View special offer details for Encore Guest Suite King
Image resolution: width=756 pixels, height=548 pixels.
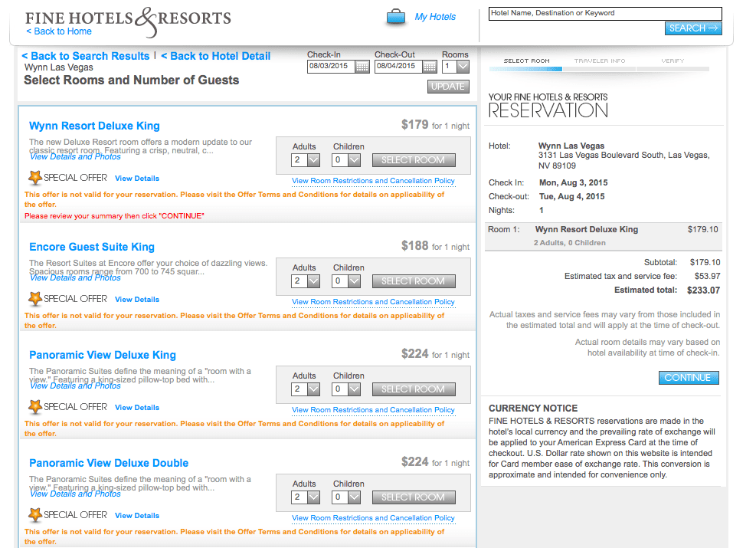[x=137, y=300]
